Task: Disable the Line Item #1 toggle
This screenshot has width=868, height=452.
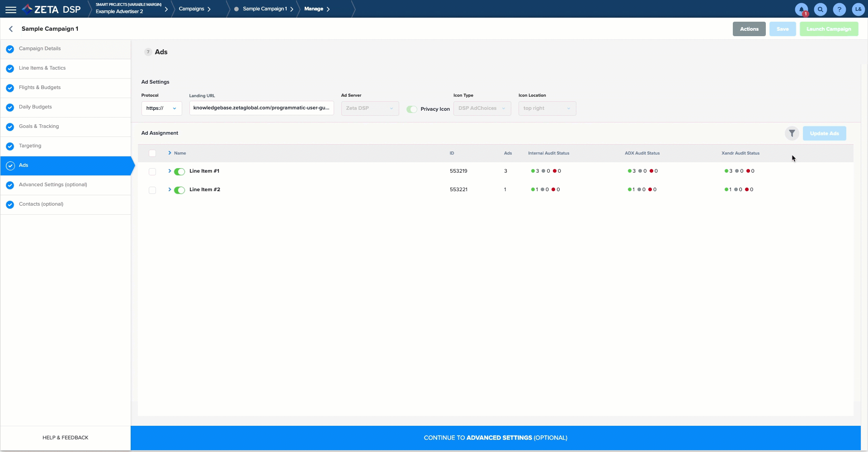Action: coord(179,172)
